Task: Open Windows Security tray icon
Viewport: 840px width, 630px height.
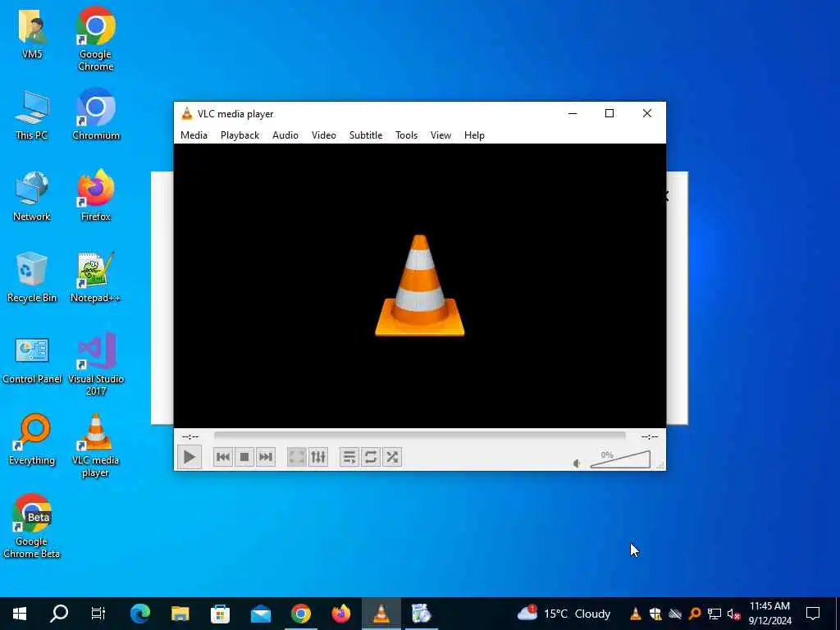Action: (655, 614)
